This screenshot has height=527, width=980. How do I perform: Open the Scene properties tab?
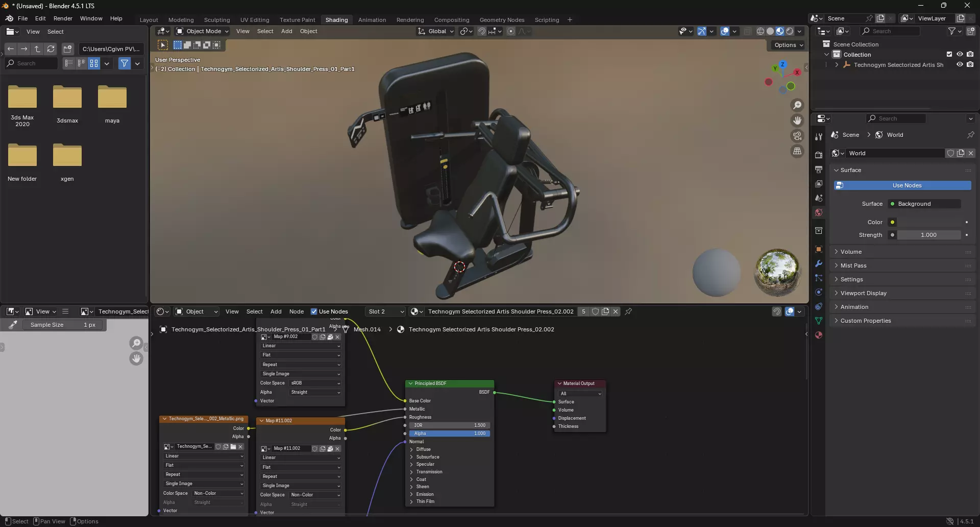pyautogui.click(x=819, y=198)
